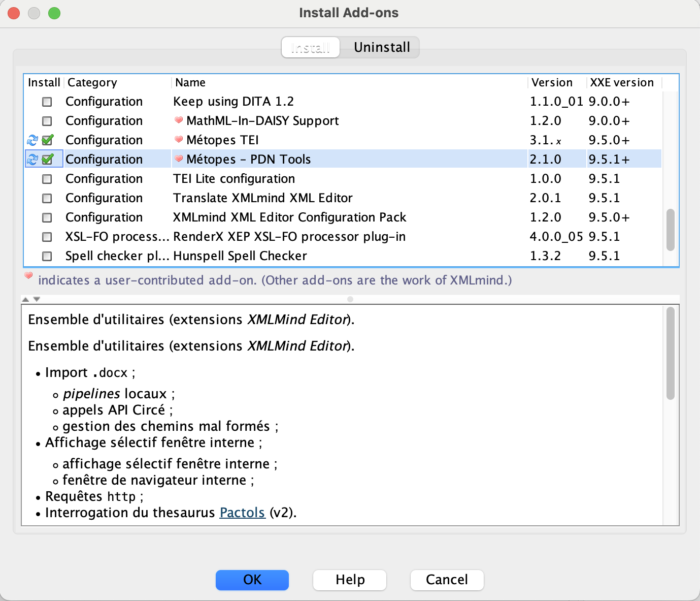
Task: Dismiss the dialog with Cancel
Action: coord(447,580)
